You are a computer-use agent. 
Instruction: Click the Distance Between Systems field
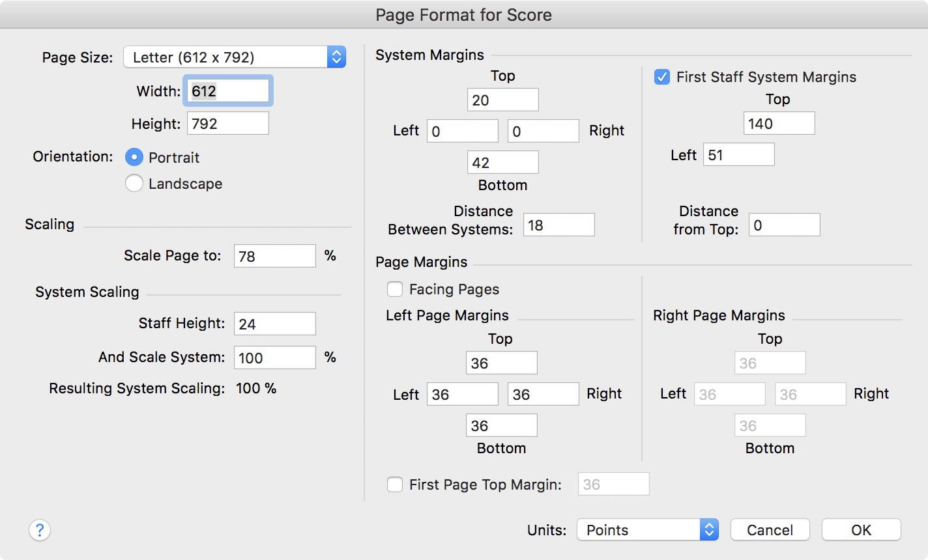click(558, 225)
